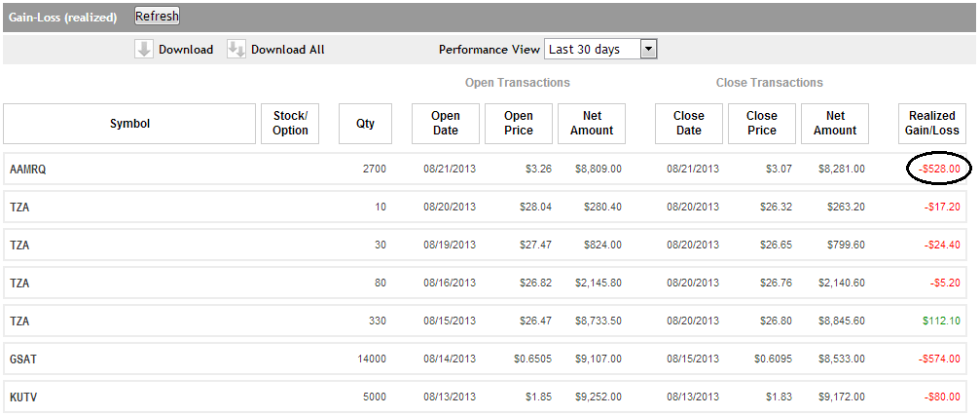Sort by the Close Date column header
This screenshot has width=980, height=416.
(x=689, y=124)
